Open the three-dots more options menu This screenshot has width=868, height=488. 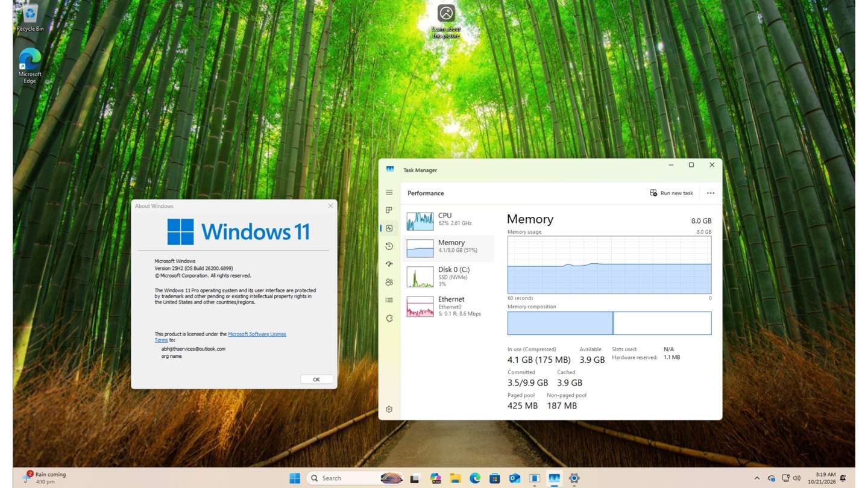(x=711, y=193)
